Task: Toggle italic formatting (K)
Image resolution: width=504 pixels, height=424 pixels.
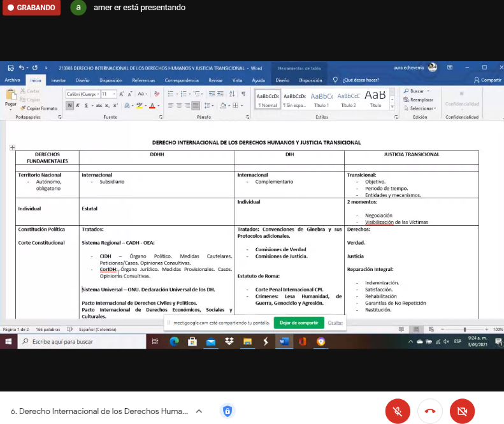Action: 78,105
